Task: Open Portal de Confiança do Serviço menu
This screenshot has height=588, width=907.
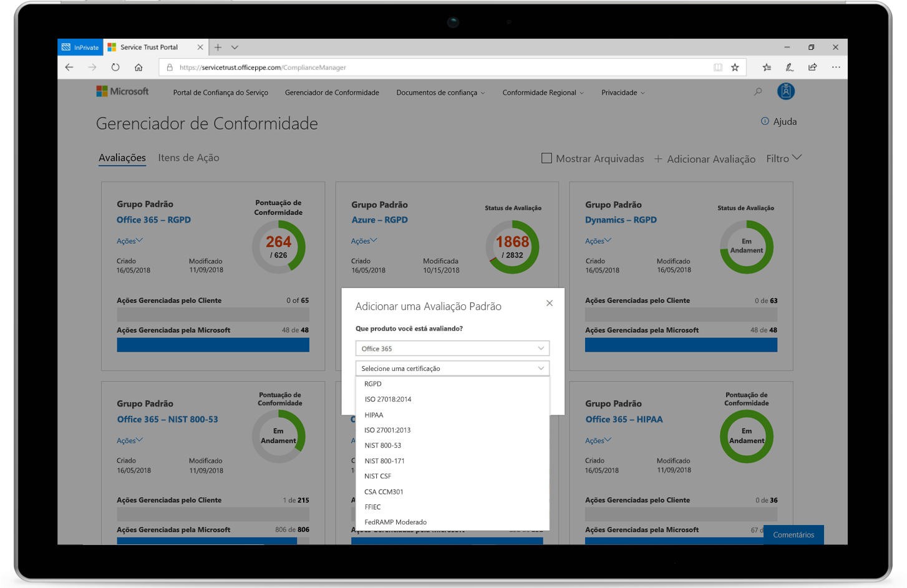Action: [220, 92]
